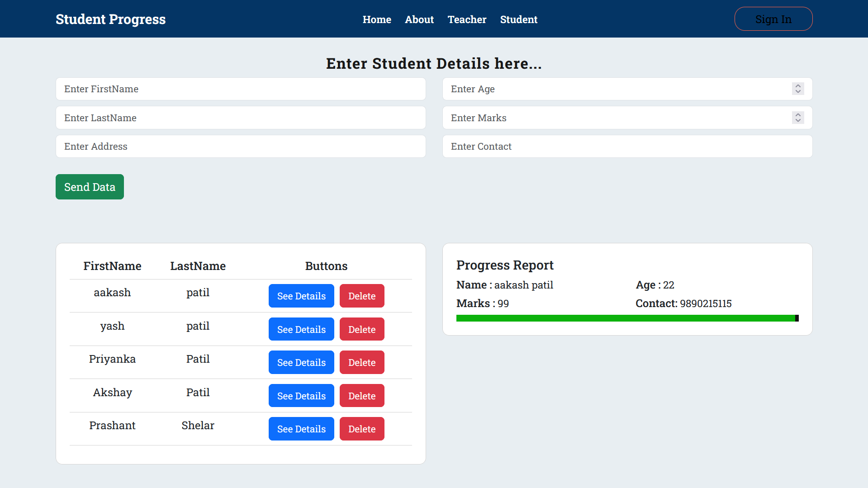The height and width of the screenshot is (488, 868).
Task: Delete the Akshay Patil row
Action: pos(362,396)
